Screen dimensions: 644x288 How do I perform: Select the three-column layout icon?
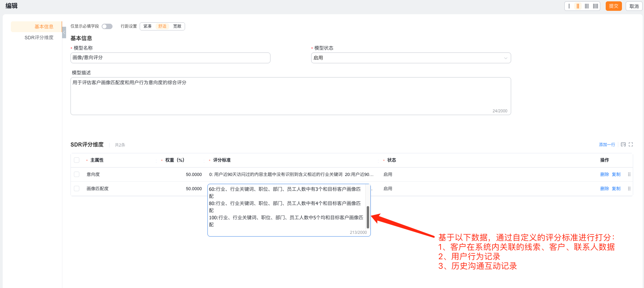coord(587,6)
